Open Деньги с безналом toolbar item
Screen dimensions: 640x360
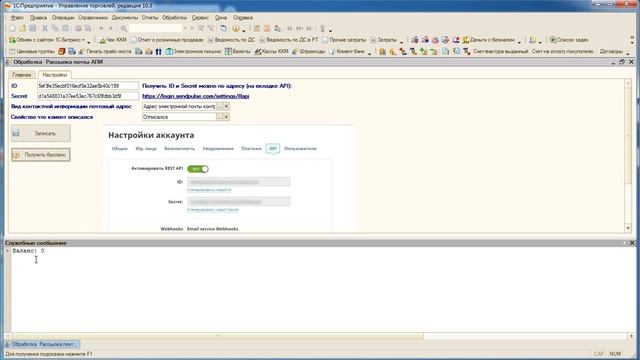pos(489,40)
